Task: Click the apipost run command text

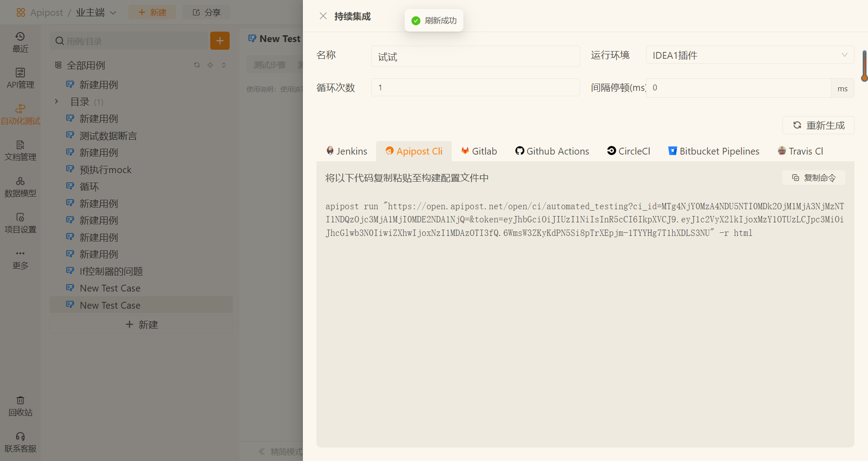Action: tap(585, 220)
